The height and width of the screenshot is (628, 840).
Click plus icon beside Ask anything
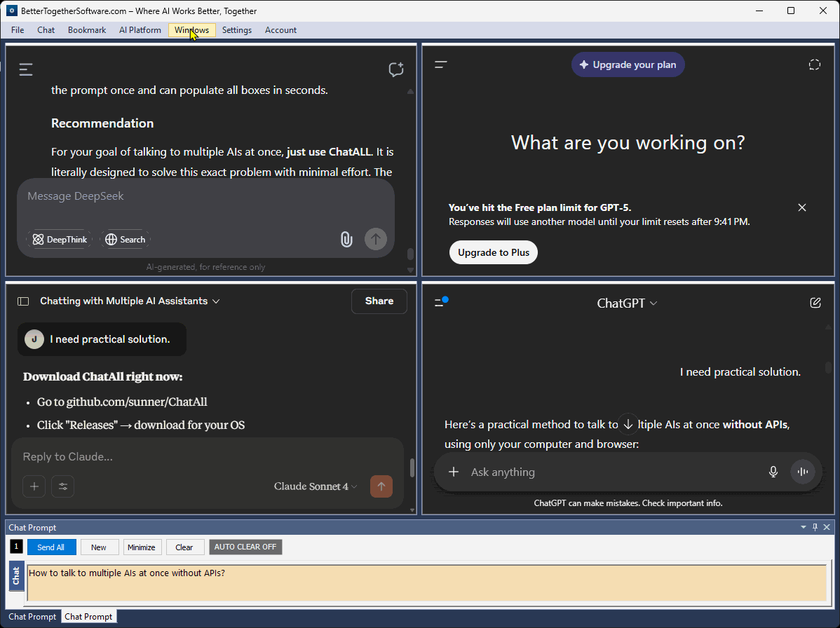(x=454, y=472)
